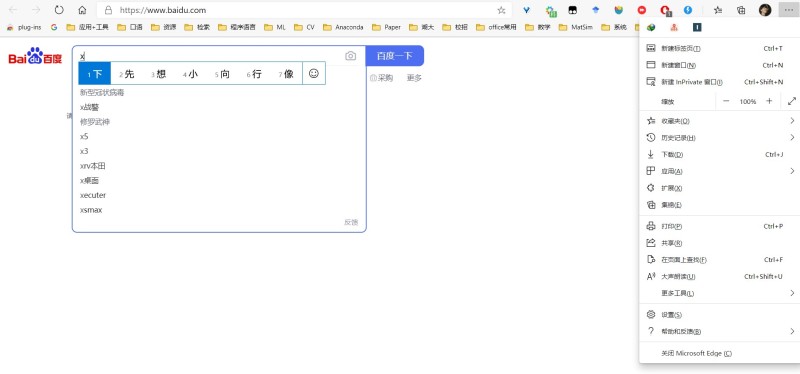Expand the 历史记录 (History) submenu

point(719,138)
